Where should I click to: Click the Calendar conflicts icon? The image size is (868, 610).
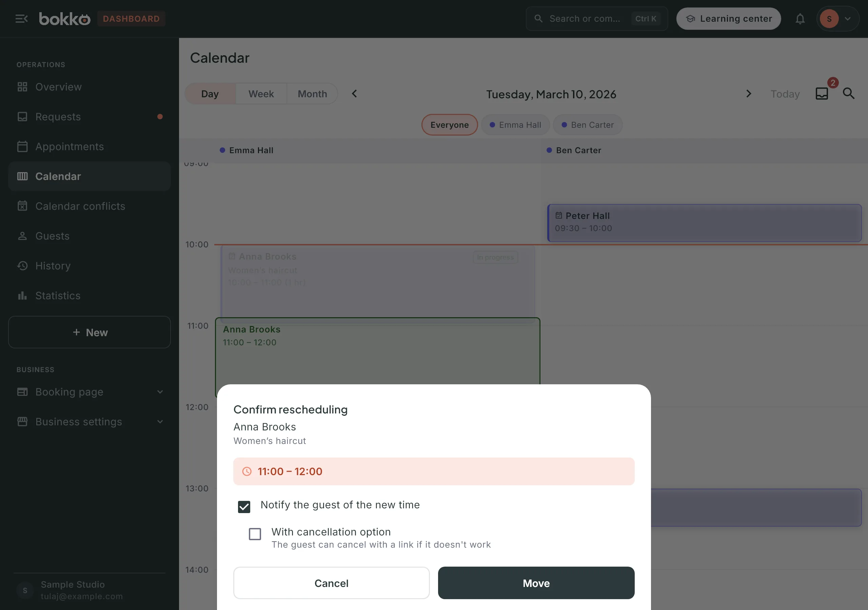pos(22,206)
